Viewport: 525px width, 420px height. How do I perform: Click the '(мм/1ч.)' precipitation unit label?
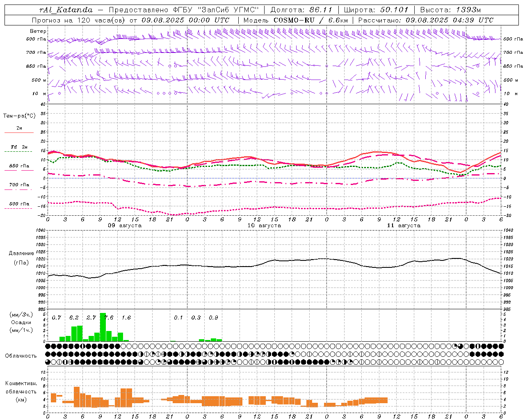(x=21, y=330)
